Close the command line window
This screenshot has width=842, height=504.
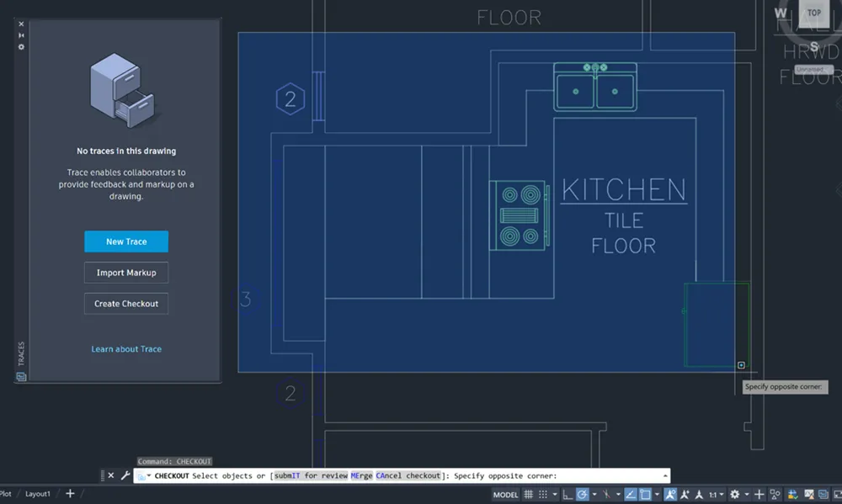tap(110, 475)
